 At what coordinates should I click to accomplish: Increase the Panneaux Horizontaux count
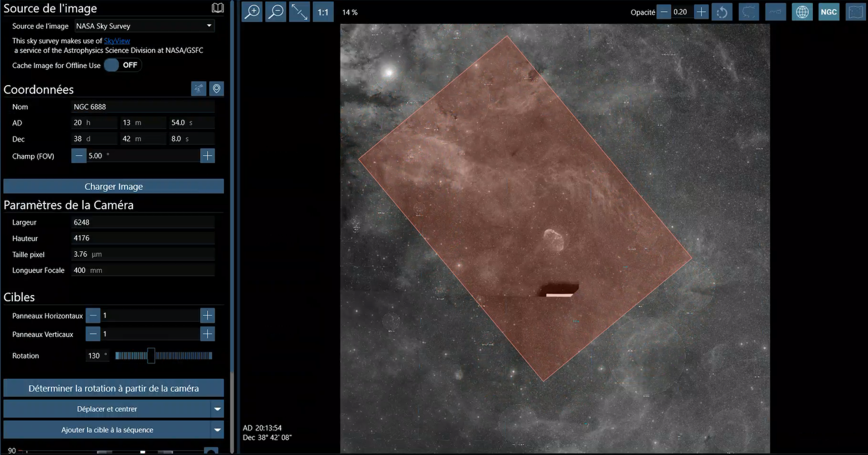coord(207,315)
